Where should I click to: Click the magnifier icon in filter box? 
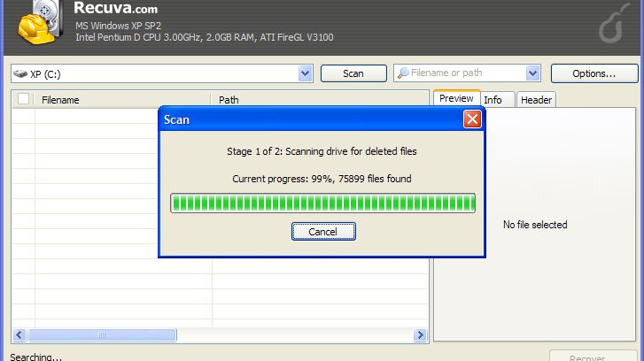click(403, 73)
